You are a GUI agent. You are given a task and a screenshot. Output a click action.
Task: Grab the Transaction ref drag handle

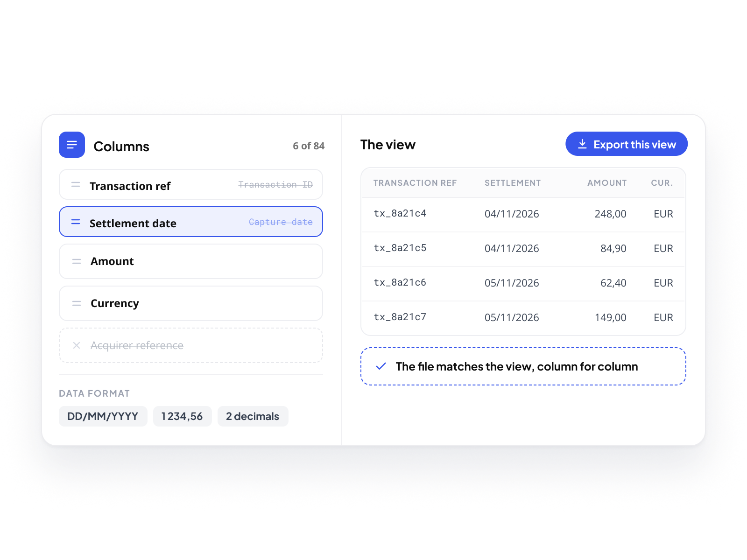click(x=76, y=185)
